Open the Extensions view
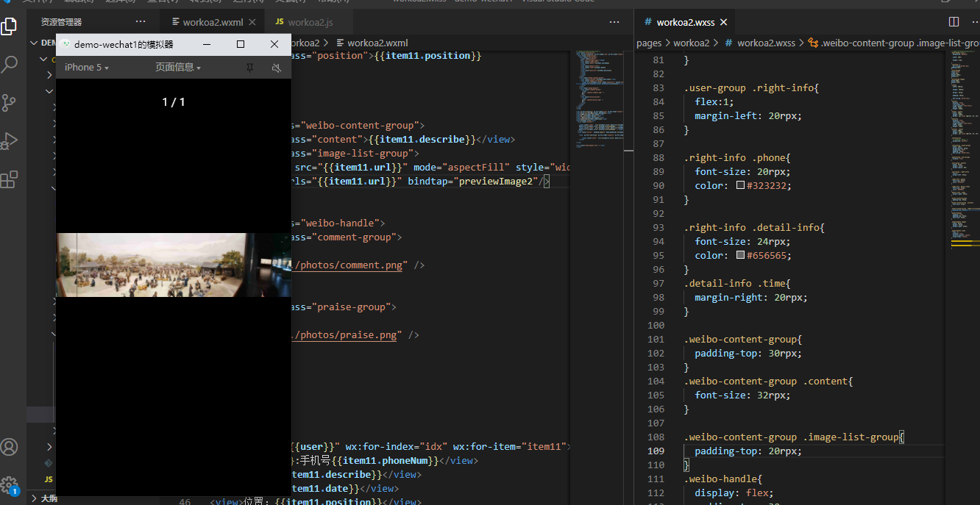 tap(10, 179)
